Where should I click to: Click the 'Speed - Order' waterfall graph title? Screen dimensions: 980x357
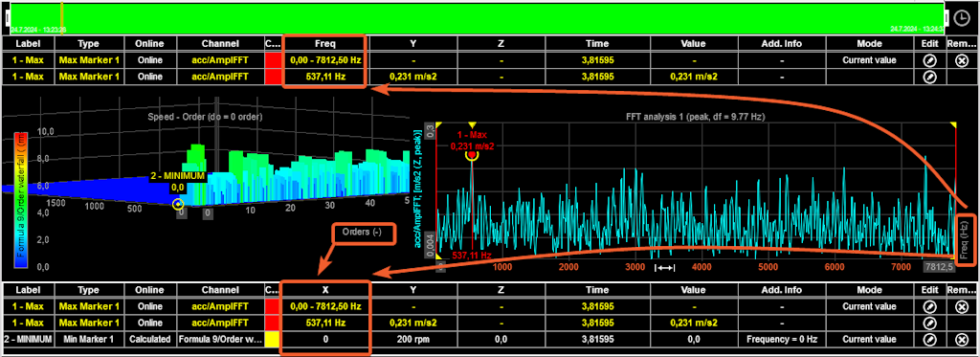205,117
